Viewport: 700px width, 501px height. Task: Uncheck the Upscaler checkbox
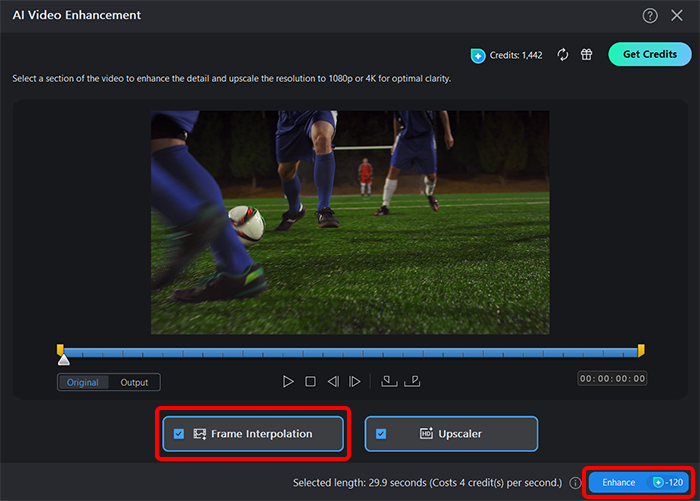pos(381,434)
